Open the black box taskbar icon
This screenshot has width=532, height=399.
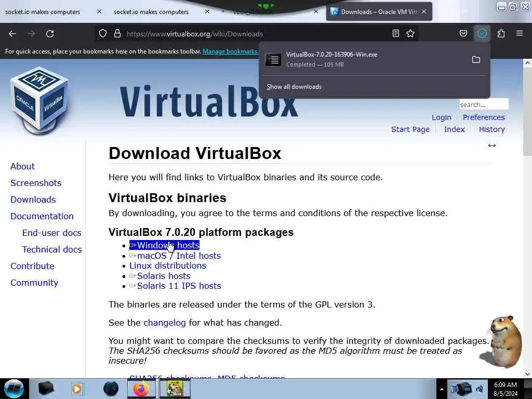point(46,389)
